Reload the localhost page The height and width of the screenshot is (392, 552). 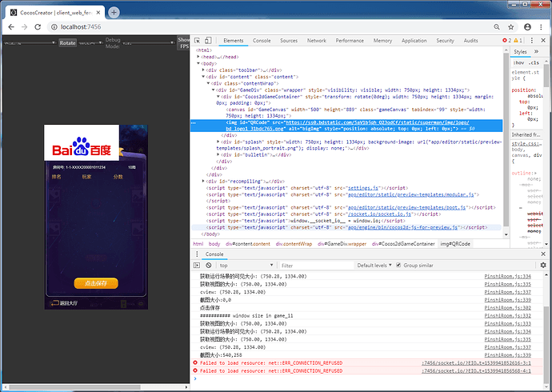tap(38, 26)
